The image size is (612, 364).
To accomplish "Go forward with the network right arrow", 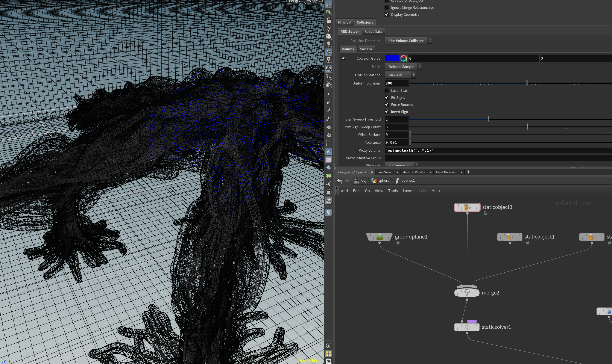I will coord(347,181).
